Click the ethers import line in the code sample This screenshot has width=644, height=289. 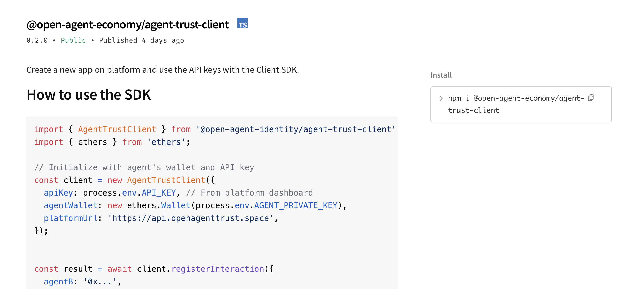pyautogui.click(x=112, y=142)
